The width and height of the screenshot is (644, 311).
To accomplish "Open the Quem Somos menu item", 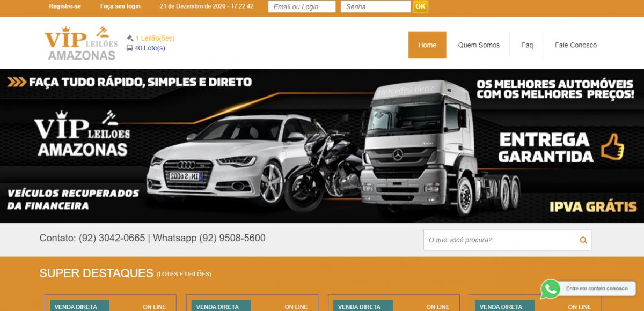I will point(479,45).
